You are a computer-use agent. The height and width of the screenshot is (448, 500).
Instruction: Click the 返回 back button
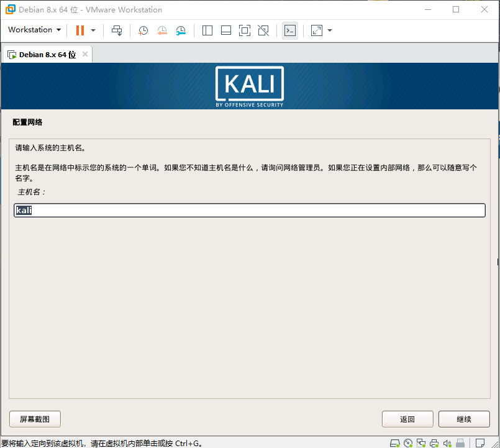[407, 419]
